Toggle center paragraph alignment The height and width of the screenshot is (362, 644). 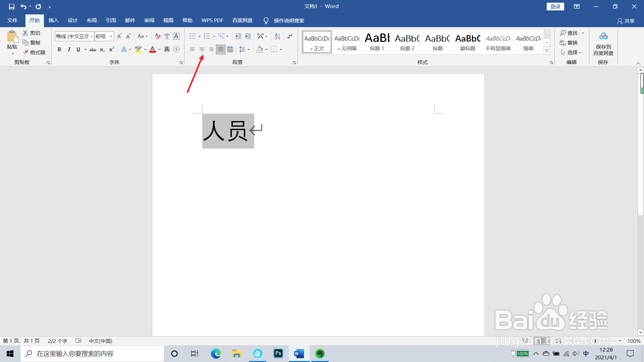[x=202, y=49]
